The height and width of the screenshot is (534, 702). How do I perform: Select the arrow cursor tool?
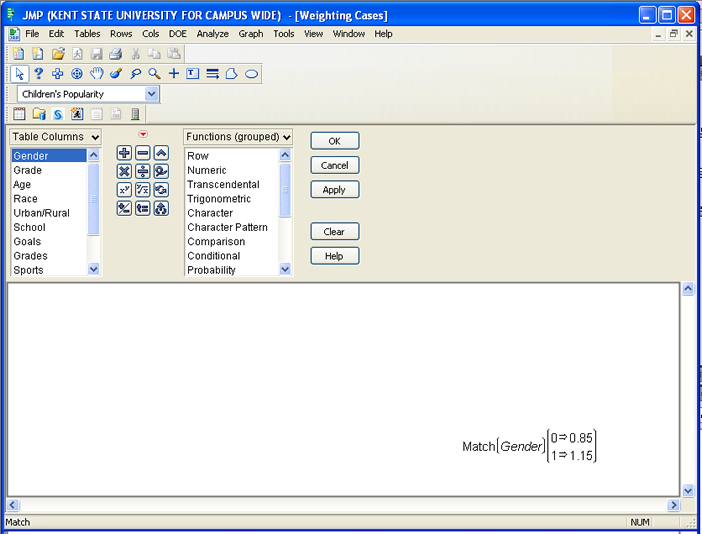coord(19,74)
